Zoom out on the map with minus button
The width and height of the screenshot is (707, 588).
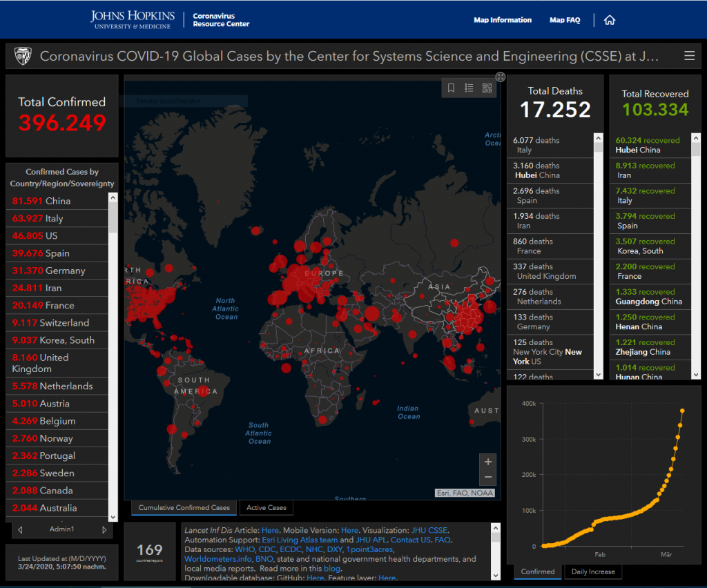pyautogui.click(x=488, y=477)
